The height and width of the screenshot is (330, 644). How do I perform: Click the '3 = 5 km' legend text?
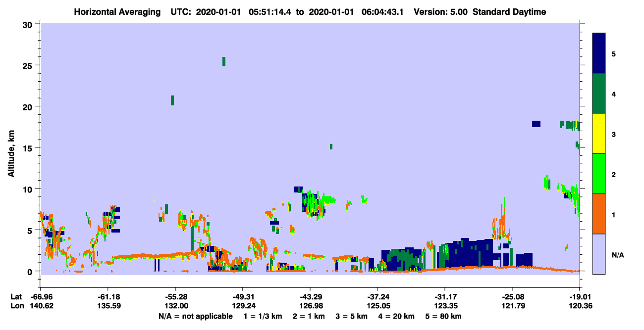point(352,316)
